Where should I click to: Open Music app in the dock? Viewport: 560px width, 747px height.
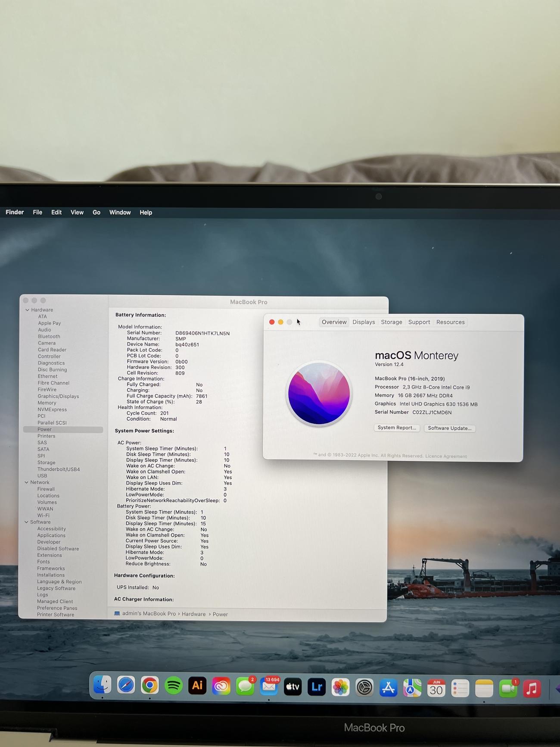point(532,689)
